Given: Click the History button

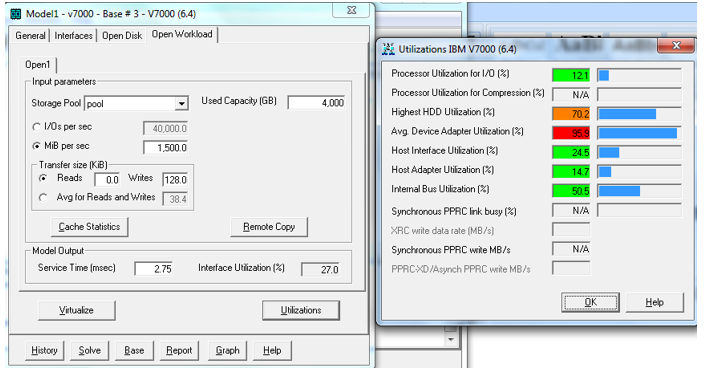Looking at the screenshot, I should [44, 350].
